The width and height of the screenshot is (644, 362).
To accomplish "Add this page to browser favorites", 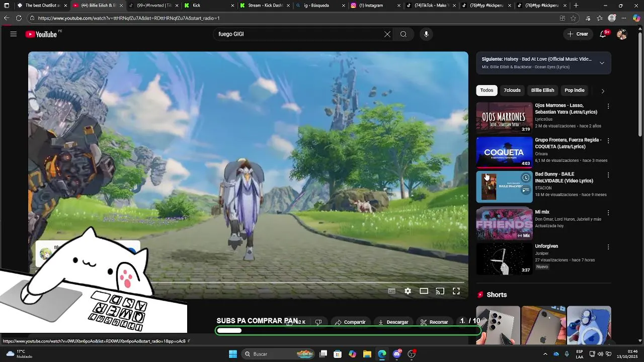I will click(x=573, y=18).
